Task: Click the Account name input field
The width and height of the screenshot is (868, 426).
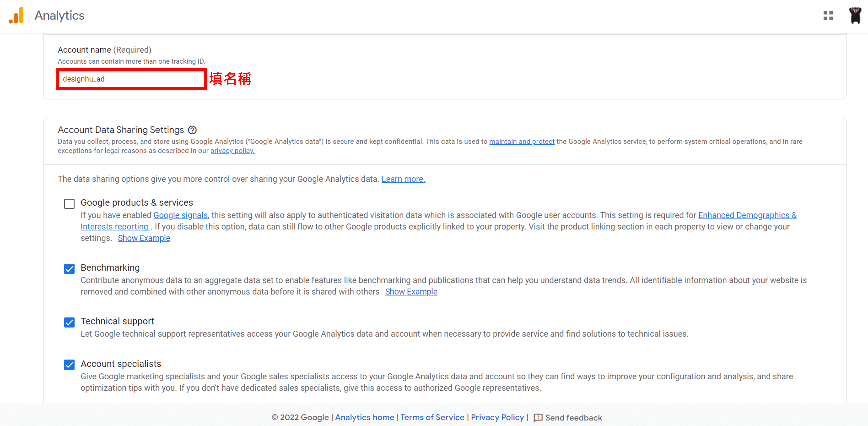Action: [131, 79]
